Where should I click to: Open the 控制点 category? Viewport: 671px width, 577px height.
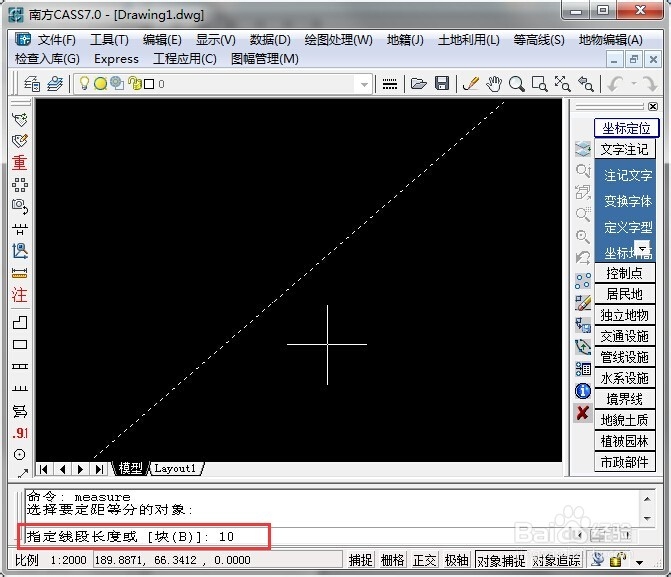624,273
